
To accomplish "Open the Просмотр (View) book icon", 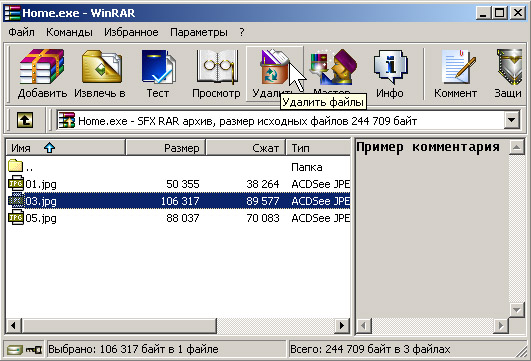I will pos(216,67).
